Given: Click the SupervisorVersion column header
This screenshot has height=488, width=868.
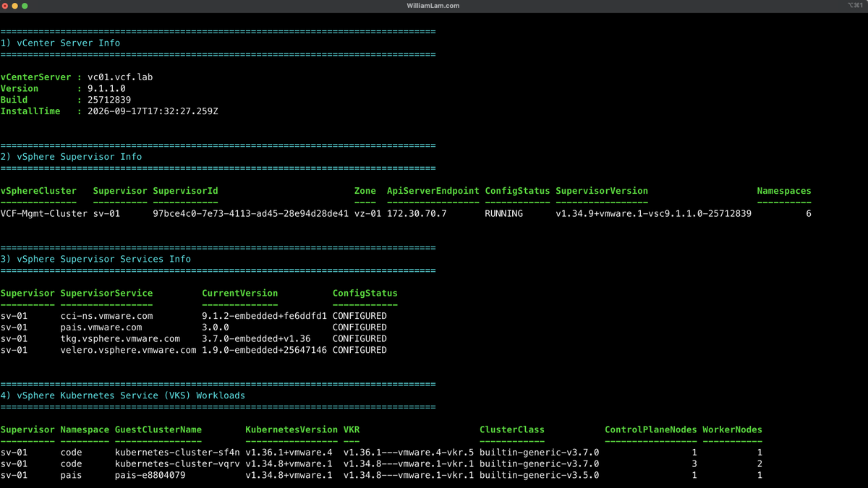Looking at the screenshot, I should coord(602,191).
